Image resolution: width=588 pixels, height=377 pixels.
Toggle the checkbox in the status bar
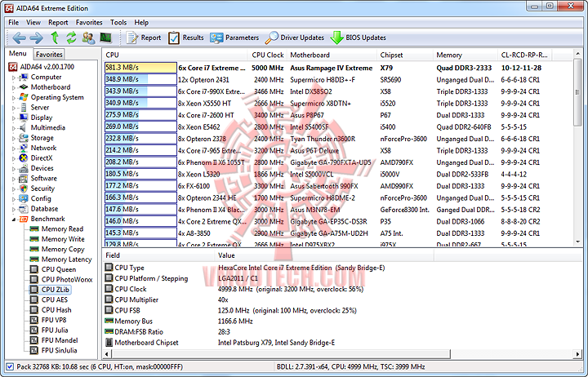click(x=10, y=367)
